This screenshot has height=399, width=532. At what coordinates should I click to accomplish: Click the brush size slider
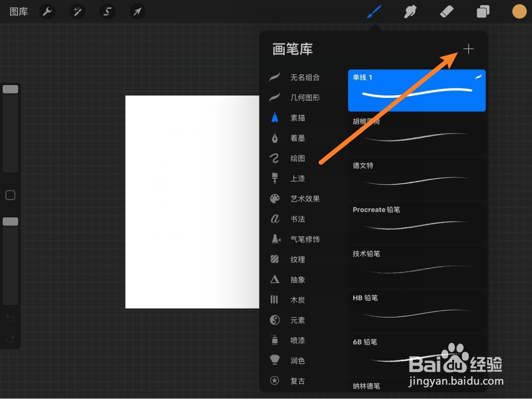pos(10,128)
